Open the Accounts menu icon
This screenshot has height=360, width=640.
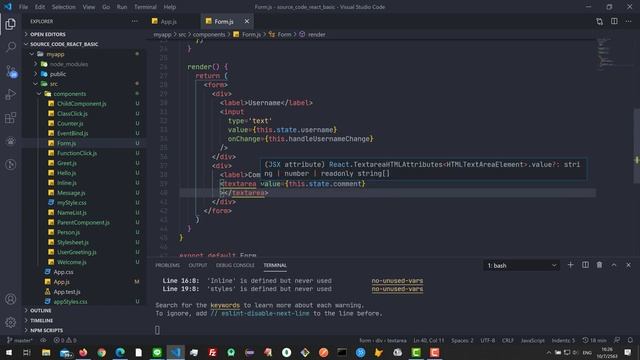point(11,299)
